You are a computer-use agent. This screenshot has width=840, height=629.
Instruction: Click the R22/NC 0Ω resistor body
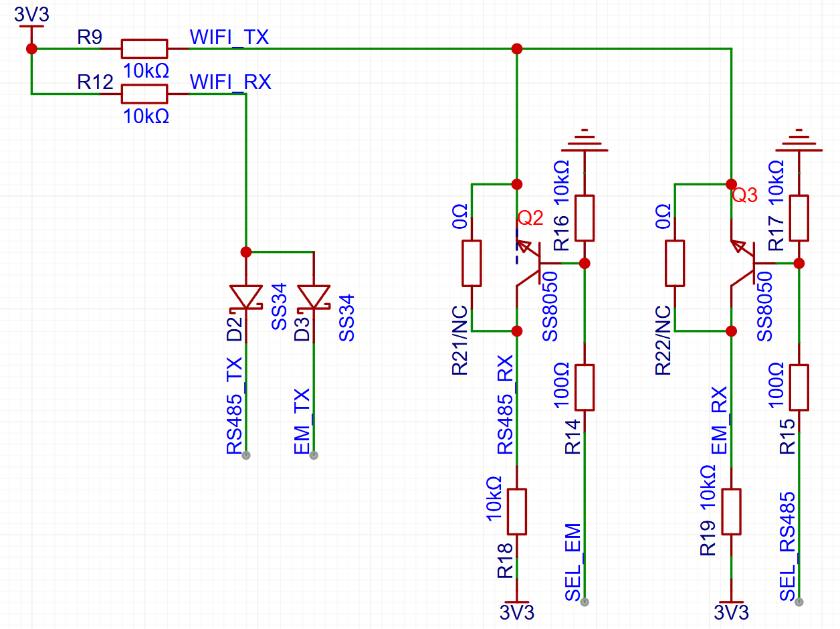[675, 263]
